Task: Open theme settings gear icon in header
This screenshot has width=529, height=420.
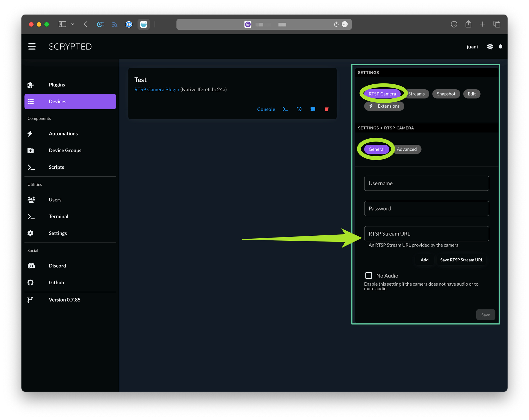Action: [490, 47]
